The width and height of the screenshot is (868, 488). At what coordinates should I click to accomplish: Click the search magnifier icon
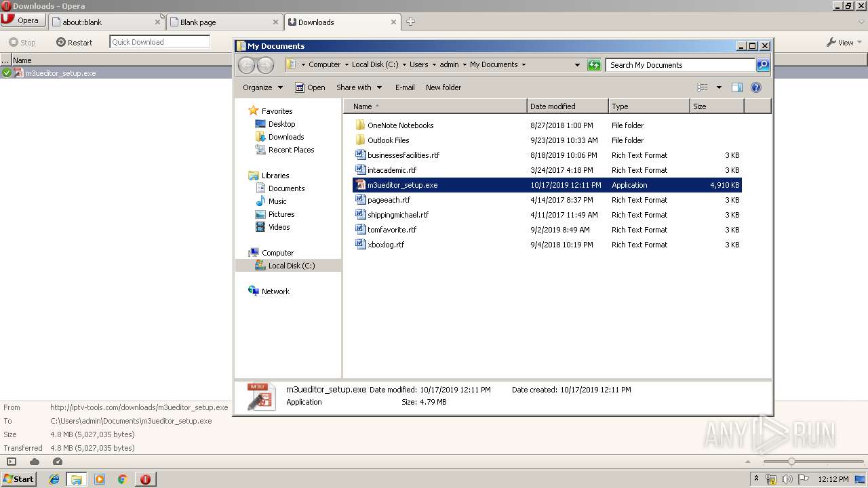coord(763,65)
